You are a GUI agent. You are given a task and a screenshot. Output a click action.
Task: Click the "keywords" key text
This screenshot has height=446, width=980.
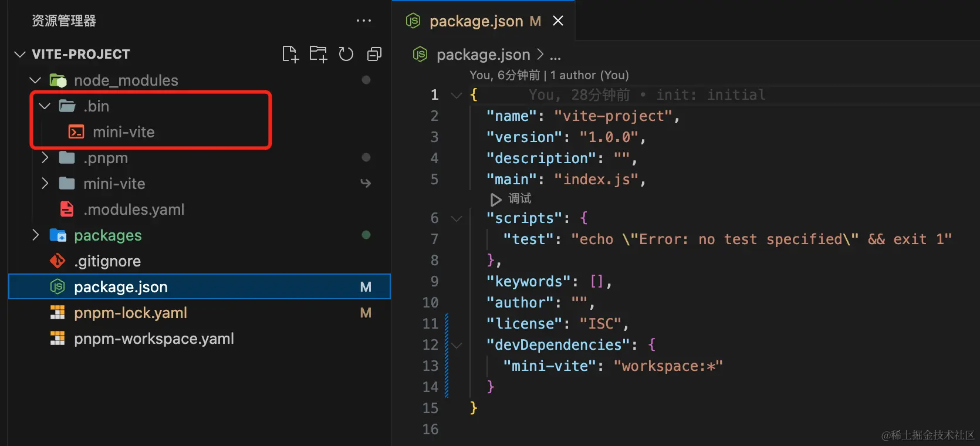pos(529,281)
